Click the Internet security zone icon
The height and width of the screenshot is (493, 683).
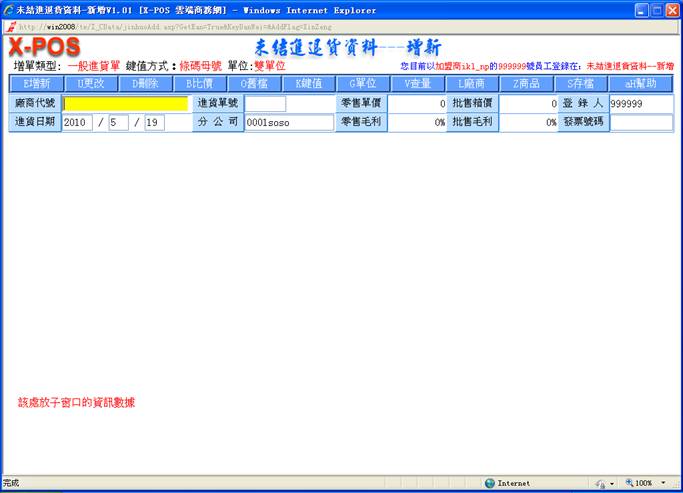click(x=490, y=483)
